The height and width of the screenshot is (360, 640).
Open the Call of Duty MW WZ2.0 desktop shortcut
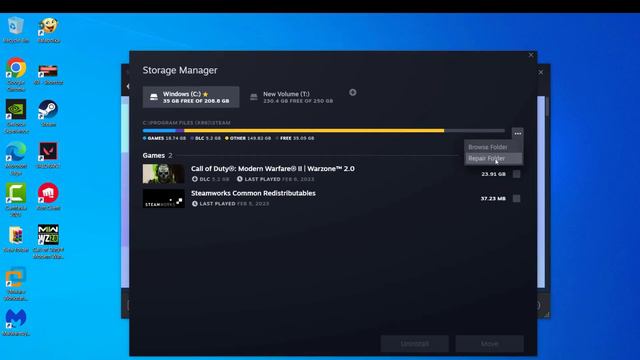click(x=48, y=242)
